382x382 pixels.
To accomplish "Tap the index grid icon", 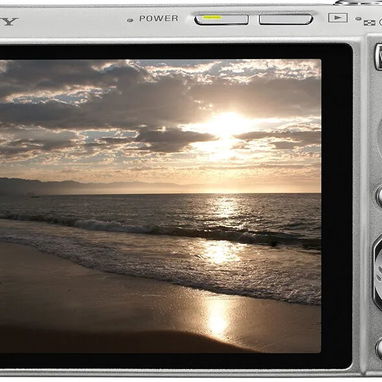I will (369, 23).
